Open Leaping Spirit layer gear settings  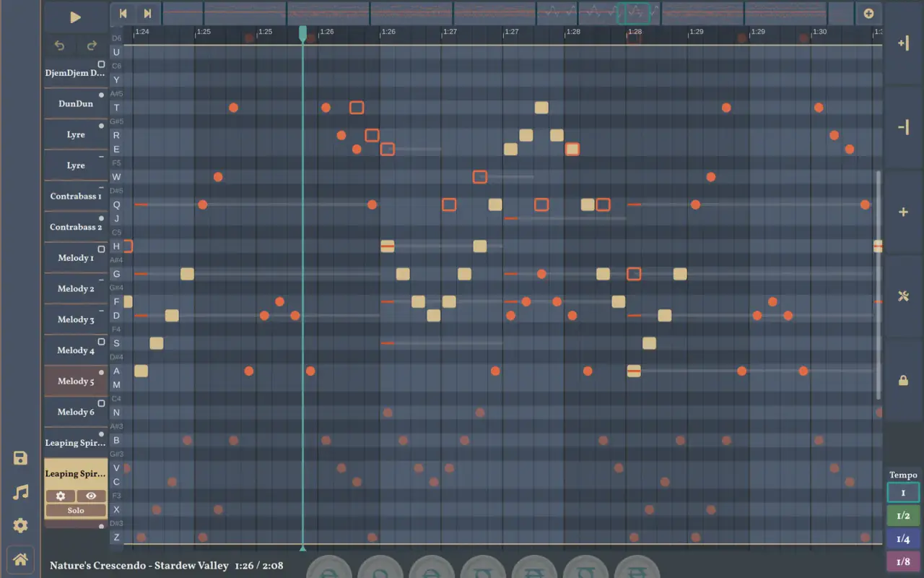(x=61, y=496)
